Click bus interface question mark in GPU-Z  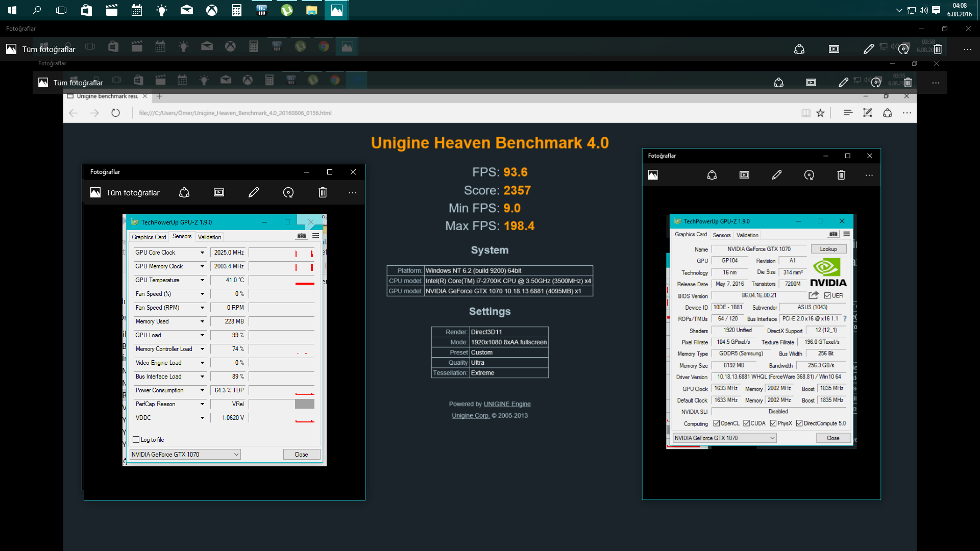[845, 319]
